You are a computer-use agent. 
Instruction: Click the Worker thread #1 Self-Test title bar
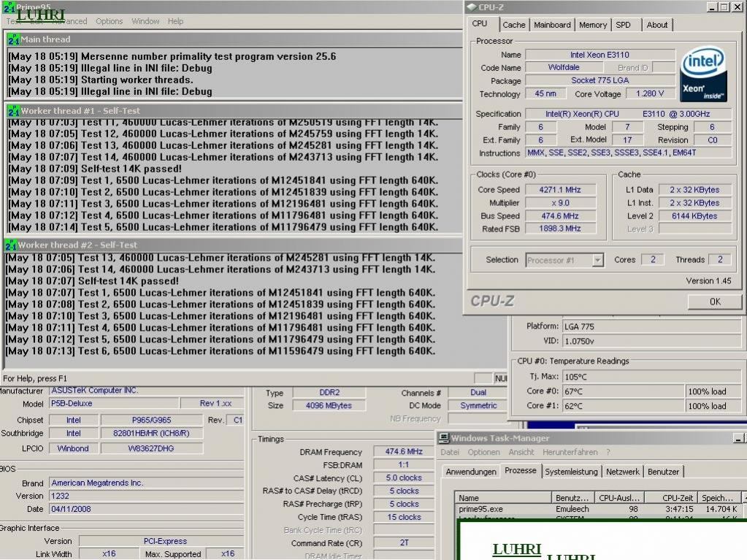pyautogui.click(x=234, y=111)
